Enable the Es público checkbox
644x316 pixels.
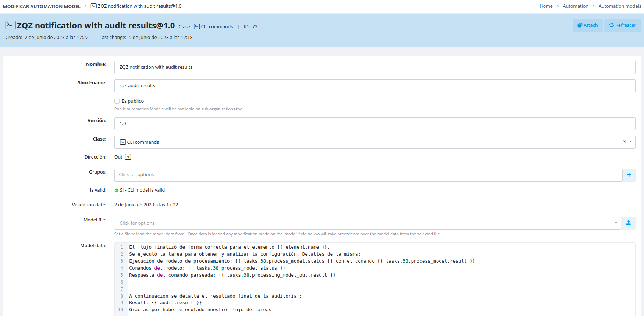click(x=117, y=101)
